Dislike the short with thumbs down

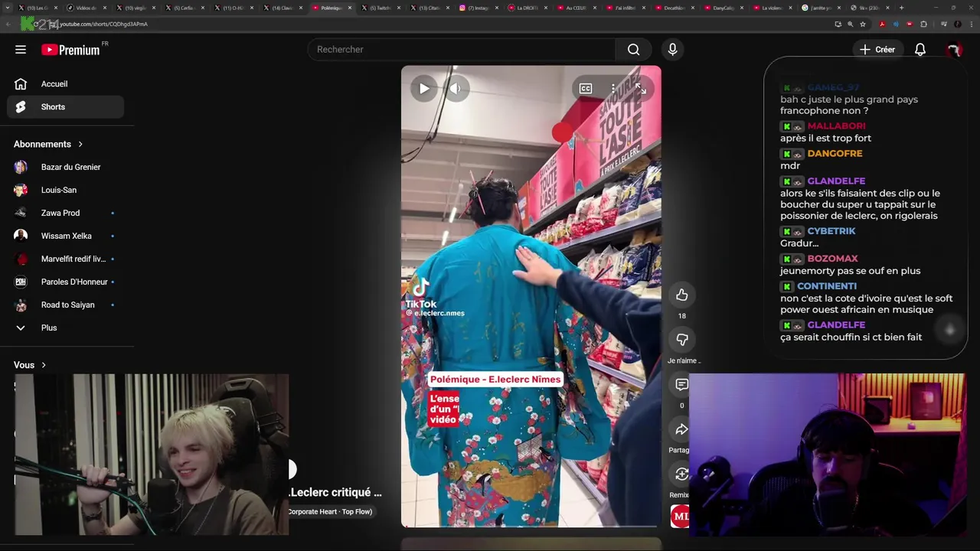point(681,339)
